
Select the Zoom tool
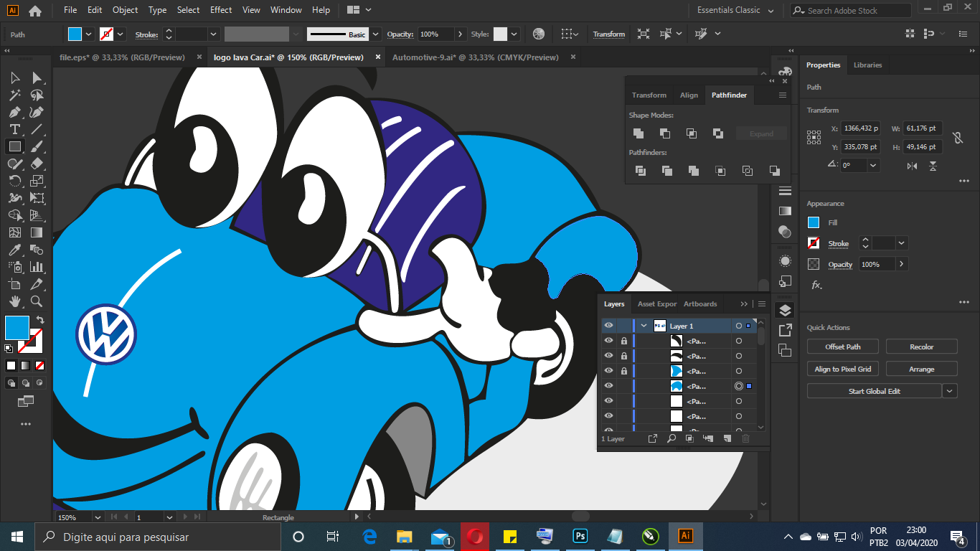point(37,301)
